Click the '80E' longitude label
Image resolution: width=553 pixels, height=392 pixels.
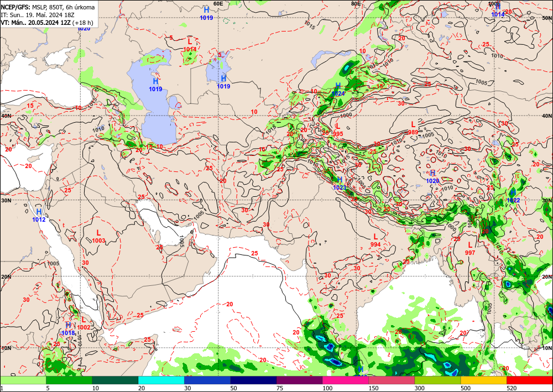pyautogui.click(x=356, y=3)
